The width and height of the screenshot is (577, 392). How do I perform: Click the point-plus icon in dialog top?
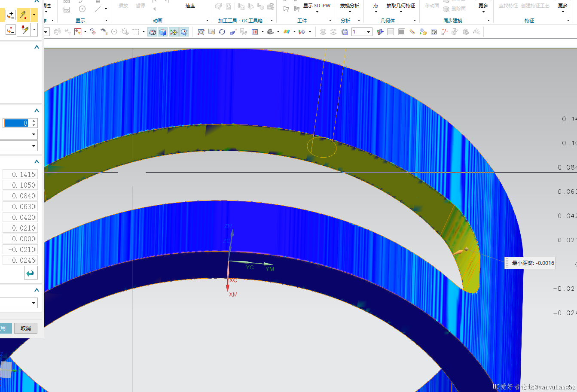click(11, 15)
